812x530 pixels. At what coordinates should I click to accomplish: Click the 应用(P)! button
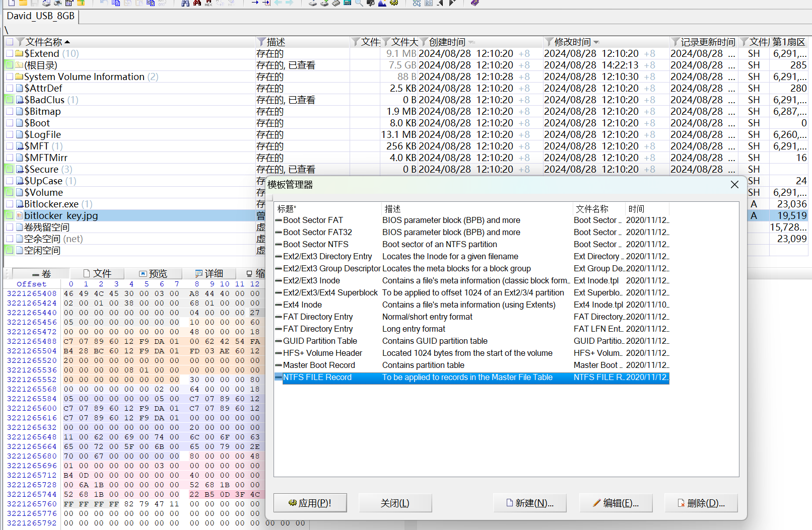(x=310, y=503)
